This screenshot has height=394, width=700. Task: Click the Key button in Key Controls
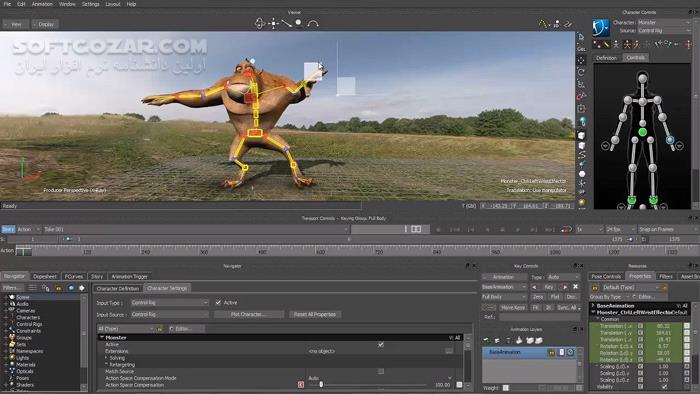[x=549, y=287]
